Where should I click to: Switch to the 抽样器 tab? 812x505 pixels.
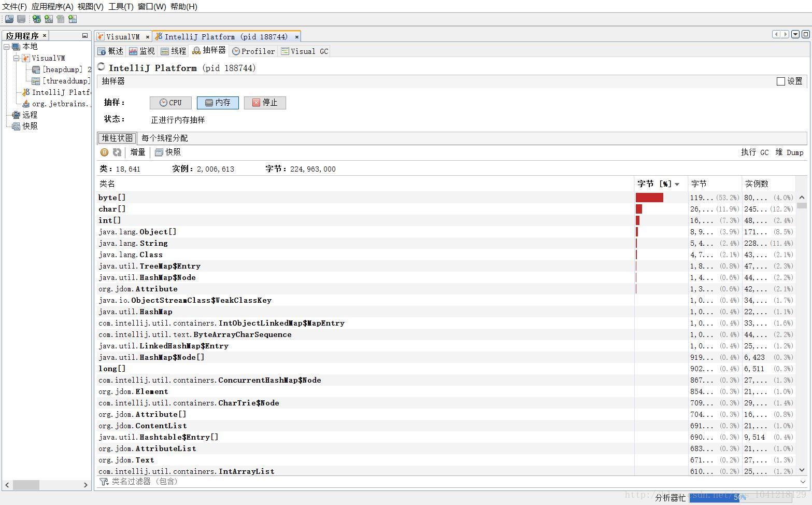209,50
